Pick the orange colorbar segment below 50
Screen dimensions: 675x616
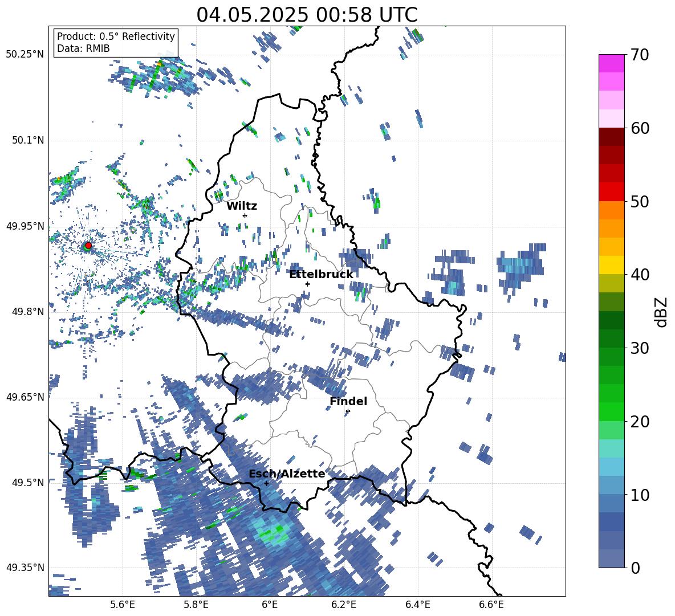(x=611, y=210)
